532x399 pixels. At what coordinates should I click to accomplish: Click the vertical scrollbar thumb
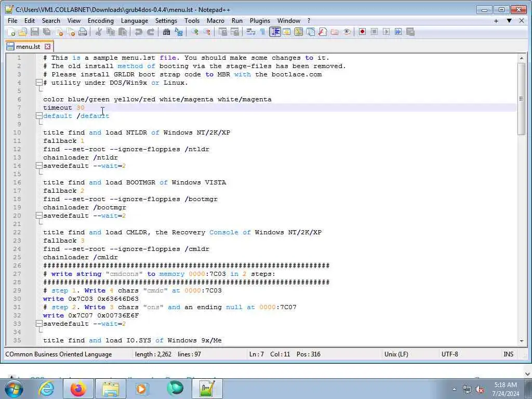point(521,99)
